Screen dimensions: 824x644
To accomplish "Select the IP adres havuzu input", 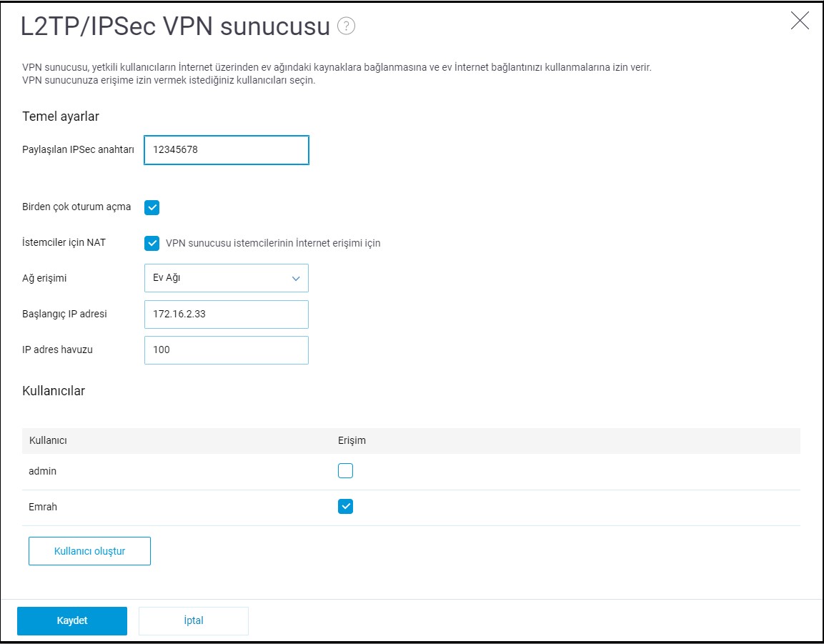I will tap(226, 350).
